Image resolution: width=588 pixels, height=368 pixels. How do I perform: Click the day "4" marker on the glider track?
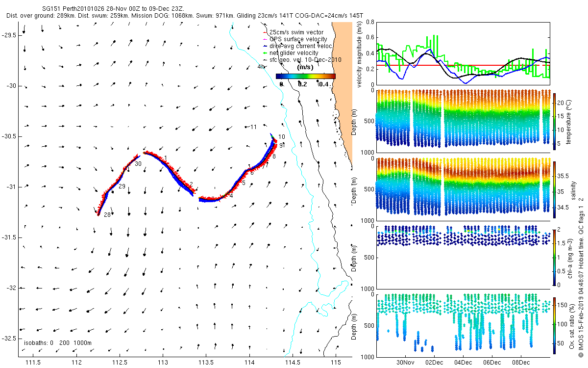[x=231, y=195]
